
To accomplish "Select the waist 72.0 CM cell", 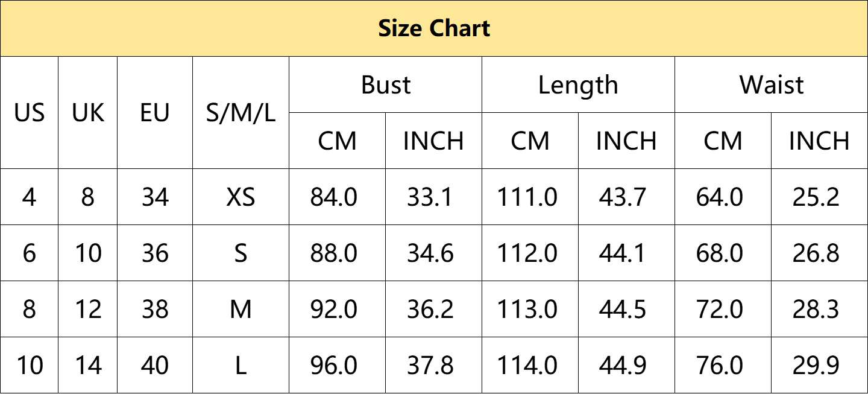I will click(723, 310).
